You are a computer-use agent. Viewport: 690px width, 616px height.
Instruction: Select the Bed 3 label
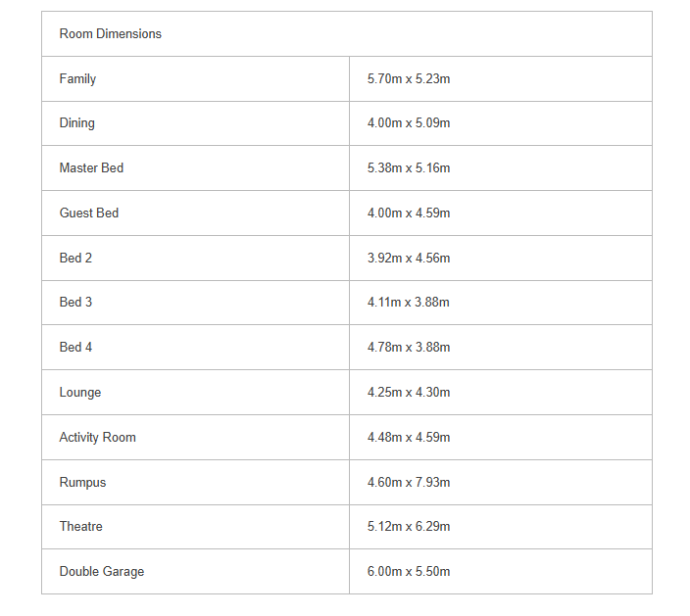(x=75, y=303)
